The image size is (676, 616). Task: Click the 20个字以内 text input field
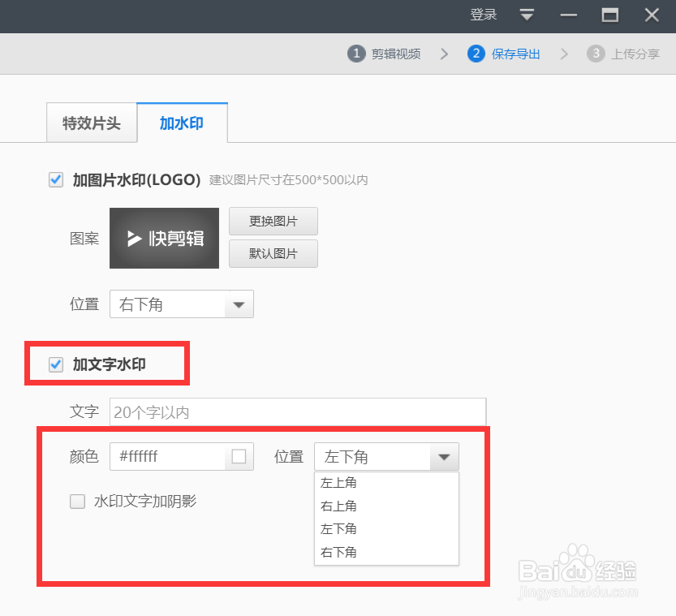coord(298,411)
